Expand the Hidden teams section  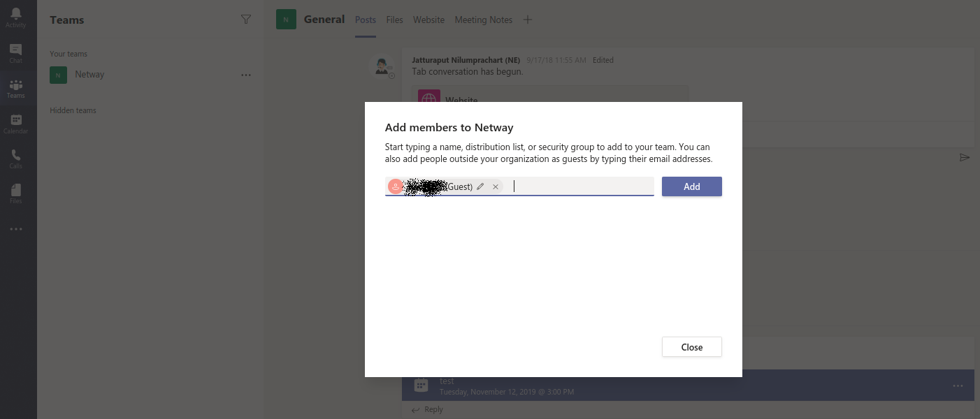tap(73, 110)
